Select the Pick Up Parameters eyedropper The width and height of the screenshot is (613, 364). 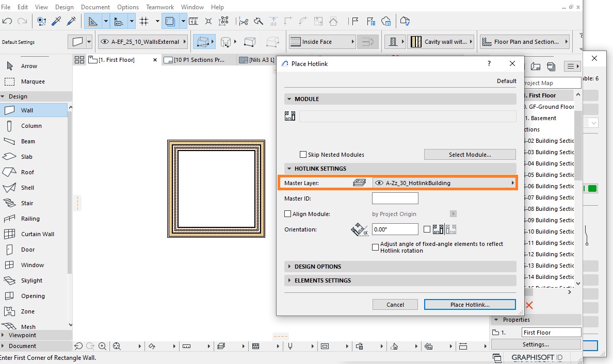pyautogui.click(x=56, y=22)
